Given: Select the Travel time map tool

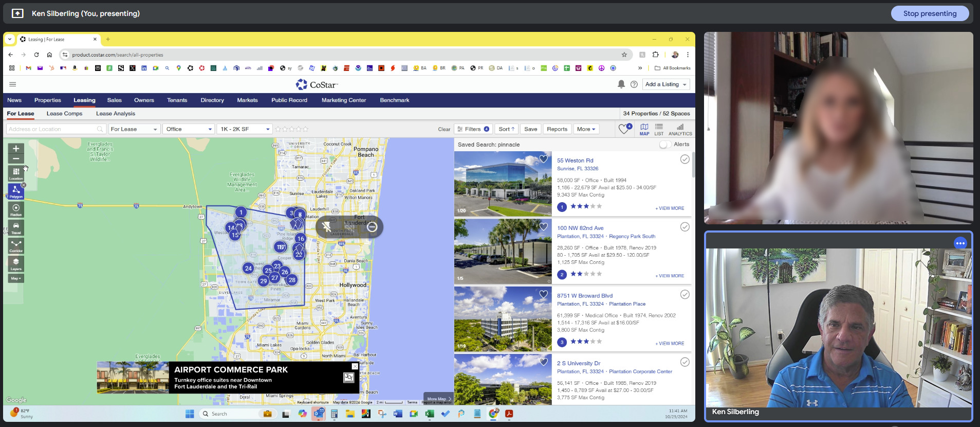Looking at the screenshot, I should (16, 227).
